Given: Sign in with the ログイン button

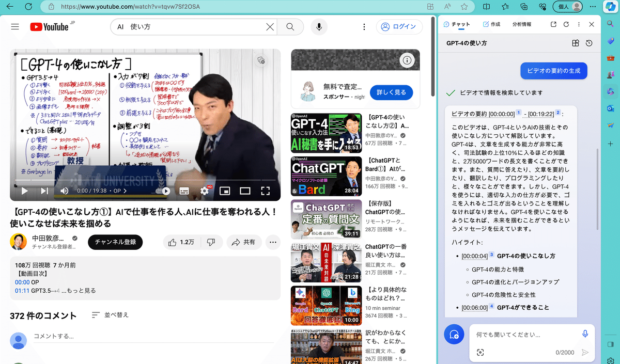Looking at the screenshot, I should point(399,27).
